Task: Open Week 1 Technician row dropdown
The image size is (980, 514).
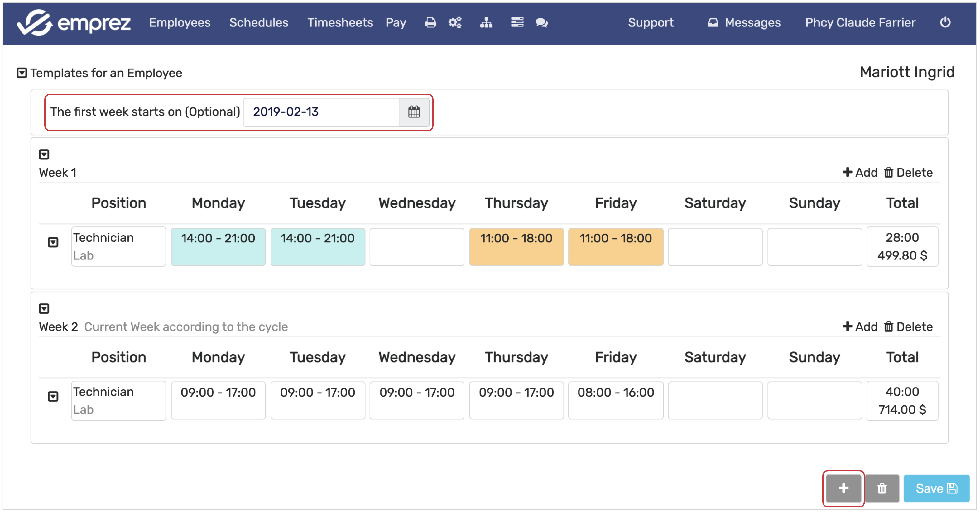Action: 53,242
